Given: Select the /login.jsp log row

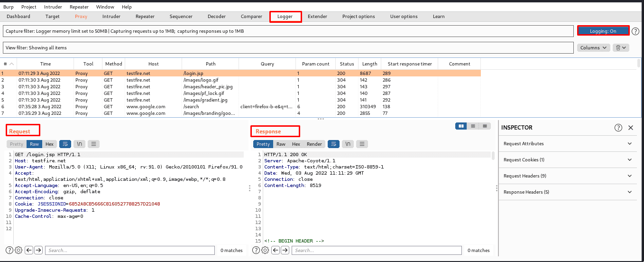Looking at the screenshot, I should click(240, 74).
